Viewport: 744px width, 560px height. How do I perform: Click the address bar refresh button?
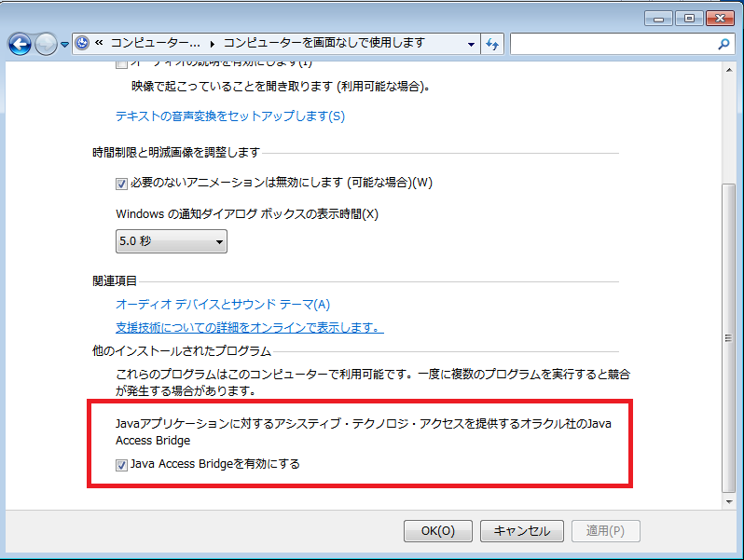click(x=493, y=44)
